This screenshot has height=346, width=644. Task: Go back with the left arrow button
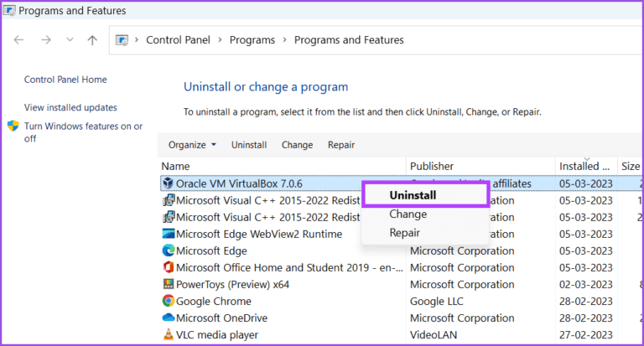18,40
